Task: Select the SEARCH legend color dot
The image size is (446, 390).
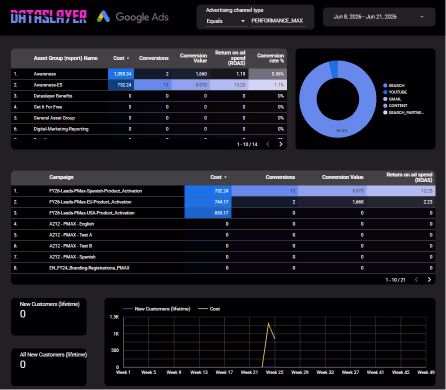Action: pyautogui.click(x=385, y=86)
